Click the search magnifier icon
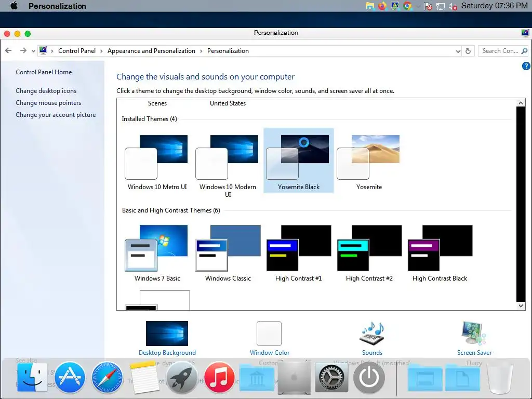 524,51
